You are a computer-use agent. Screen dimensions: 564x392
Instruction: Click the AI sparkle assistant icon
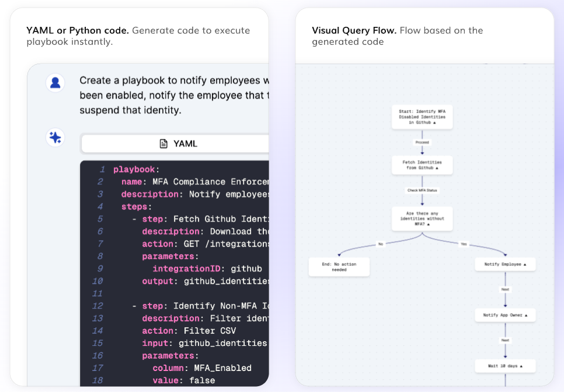click(55, 137)
